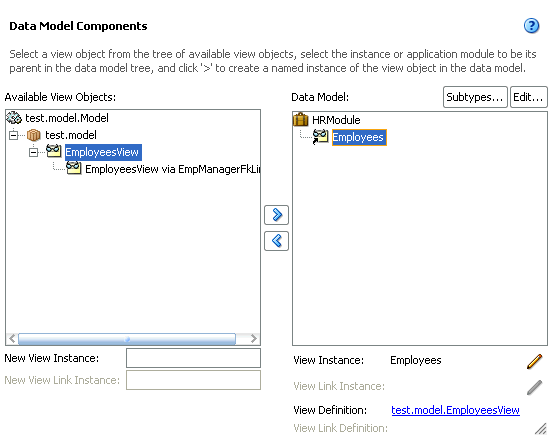Select the test.model package node
Screen dimensions: 552x442
tap(71, 135)
